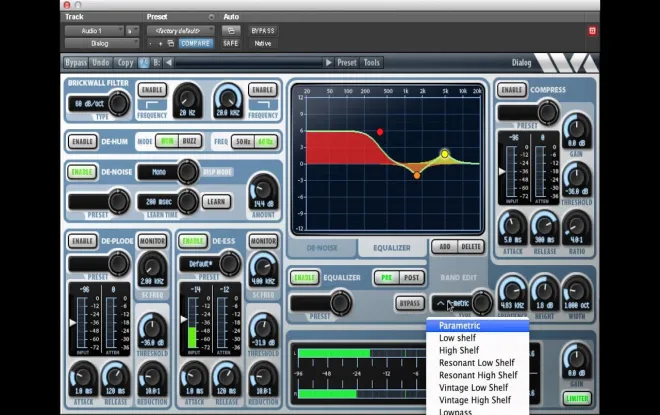This screenshot has width=660, height=415.
Task: Click the De-Ess Threshold -31.9 dB knob
Action: coord(263,331)
